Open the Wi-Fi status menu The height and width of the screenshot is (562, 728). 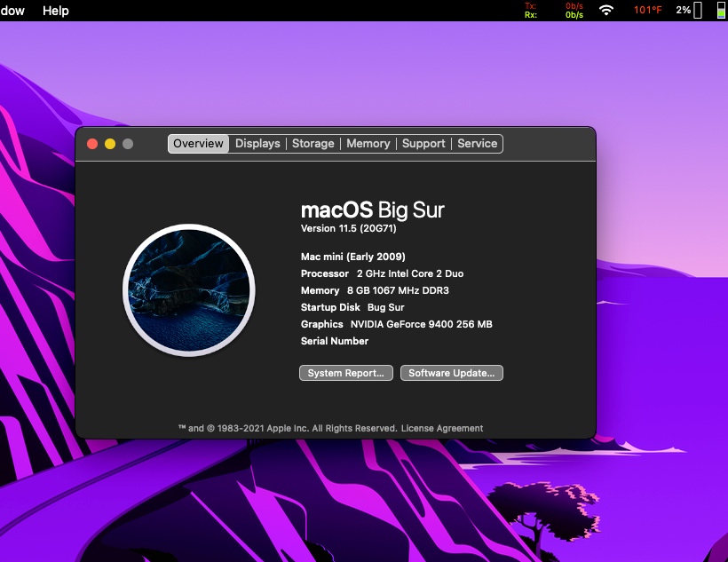(x=606, y=11)
